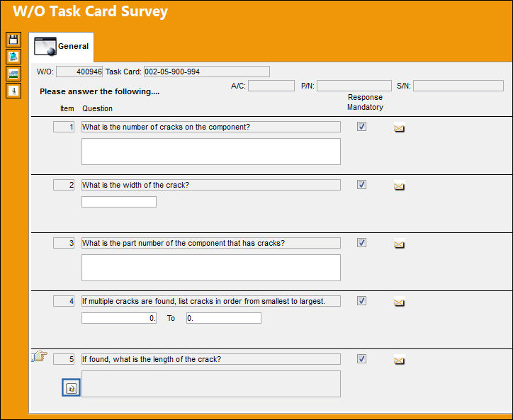Screen dimensions: 513x420
Task: Click question text 'What is the width of the crack?'
Action: pyautogui.click(x=211, y=185)
